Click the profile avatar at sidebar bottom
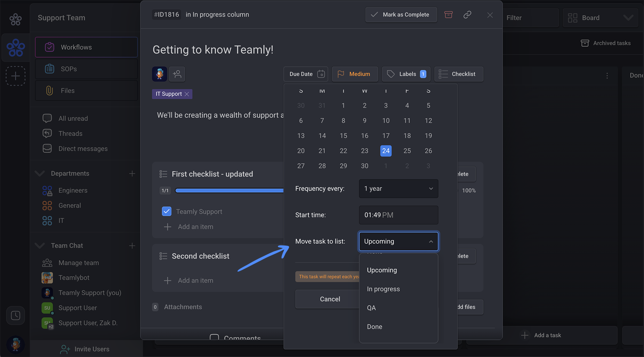The height and width of the screenshot is (357, 644). click(16, 345)
